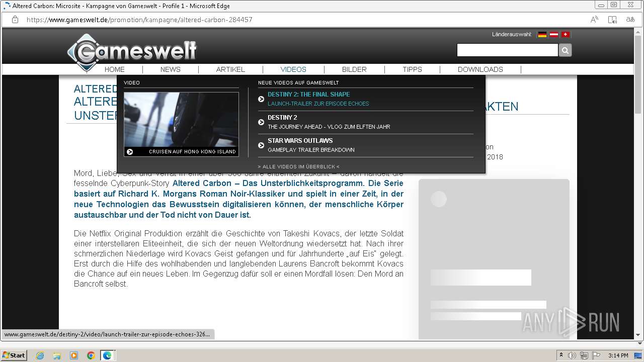Click arrow icon beside Destiny 2 vlog entry
Screen dimensions: 644x362
[261, 122]
